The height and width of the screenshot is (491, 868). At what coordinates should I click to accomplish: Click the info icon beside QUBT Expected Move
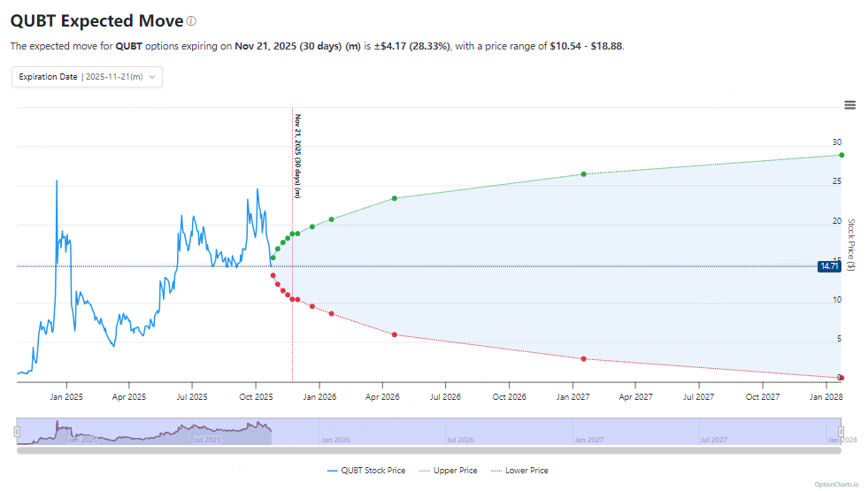point(191,21)
